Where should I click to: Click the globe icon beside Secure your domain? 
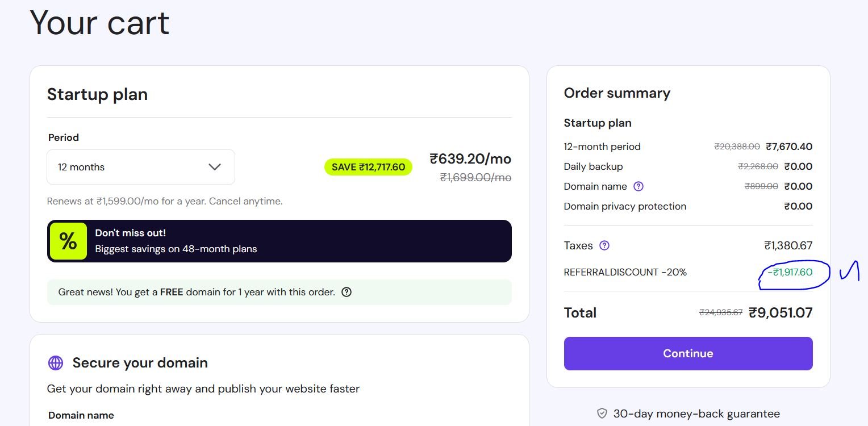tap(56, 363)
